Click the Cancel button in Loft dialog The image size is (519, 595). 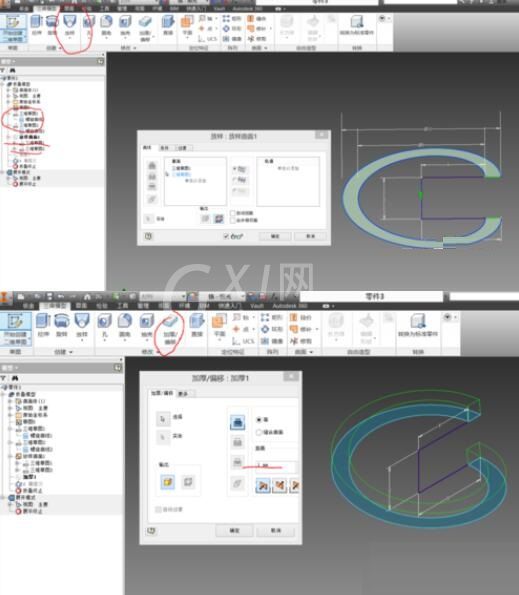310,236
